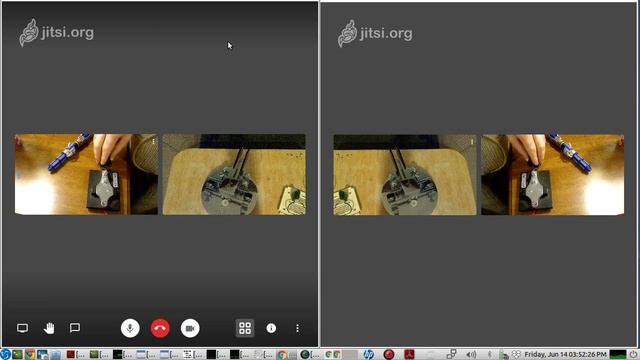Screen dimensions: 640x360
Task: Switch to the Chrome window taskbar button
Action: click(286, 354)
